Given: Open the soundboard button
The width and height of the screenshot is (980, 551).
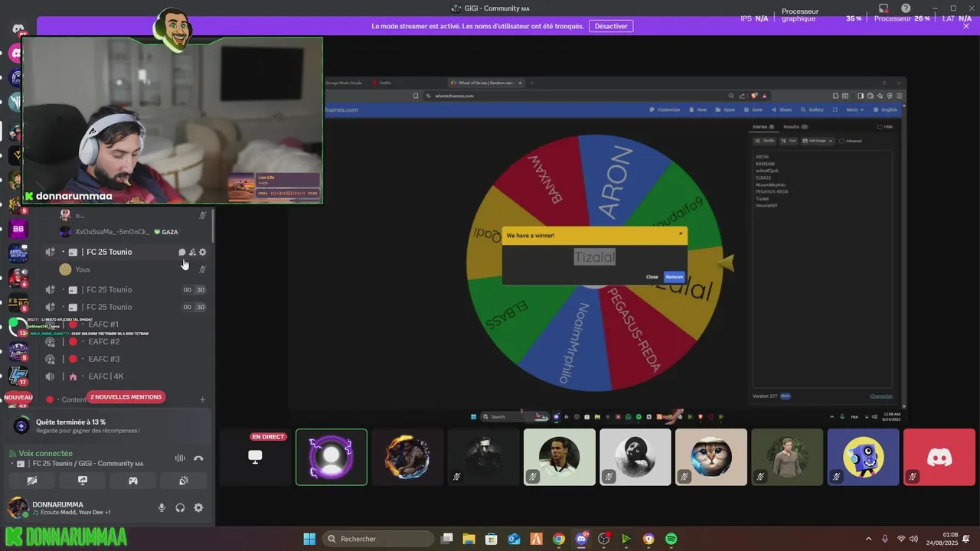Looking at the screenshot, I should [x=184, y=481].
